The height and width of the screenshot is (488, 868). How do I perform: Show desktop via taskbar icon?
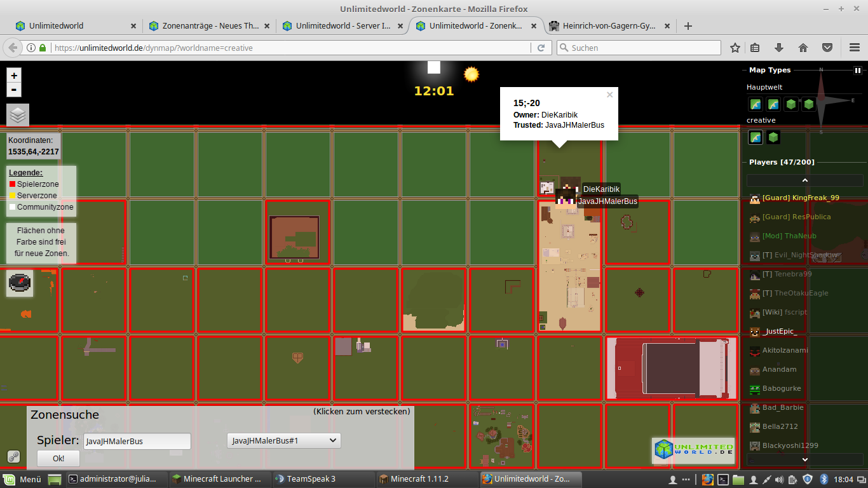tap(55, 479)
